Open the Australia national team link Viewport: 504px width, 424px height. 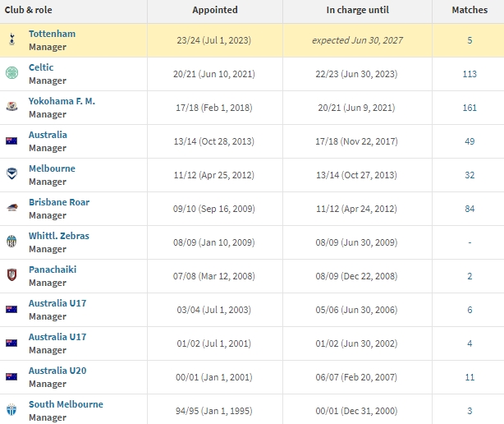point(48,135)
